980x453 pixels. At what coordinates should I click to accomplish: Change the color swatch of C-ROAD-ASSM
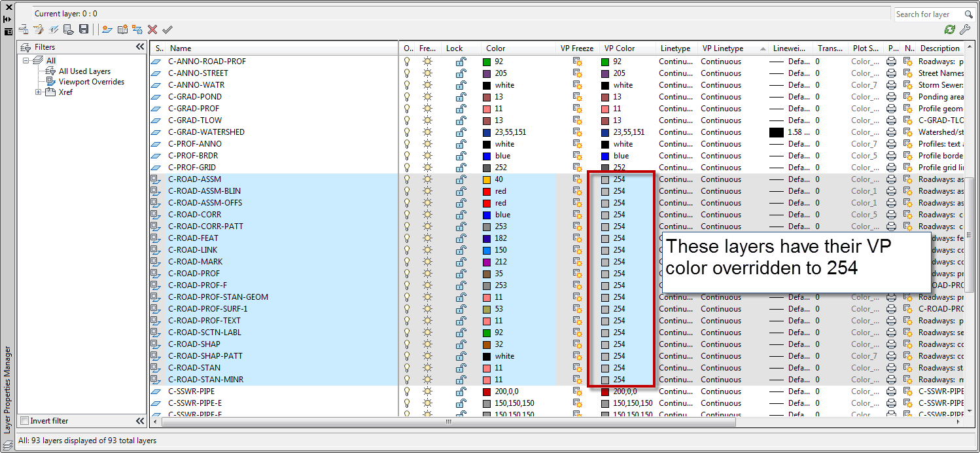[x=487, y=179]
